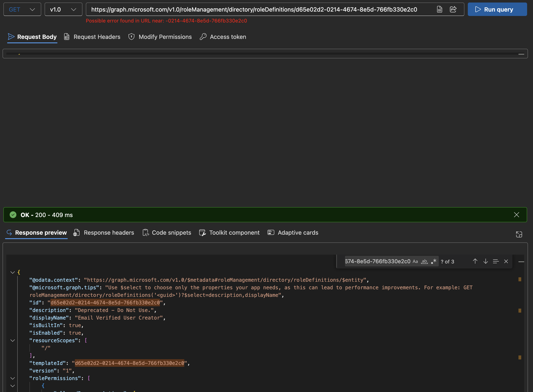Toggle match case in find box
The width and height of the screenshot is (533, 392).
point(415,261)
